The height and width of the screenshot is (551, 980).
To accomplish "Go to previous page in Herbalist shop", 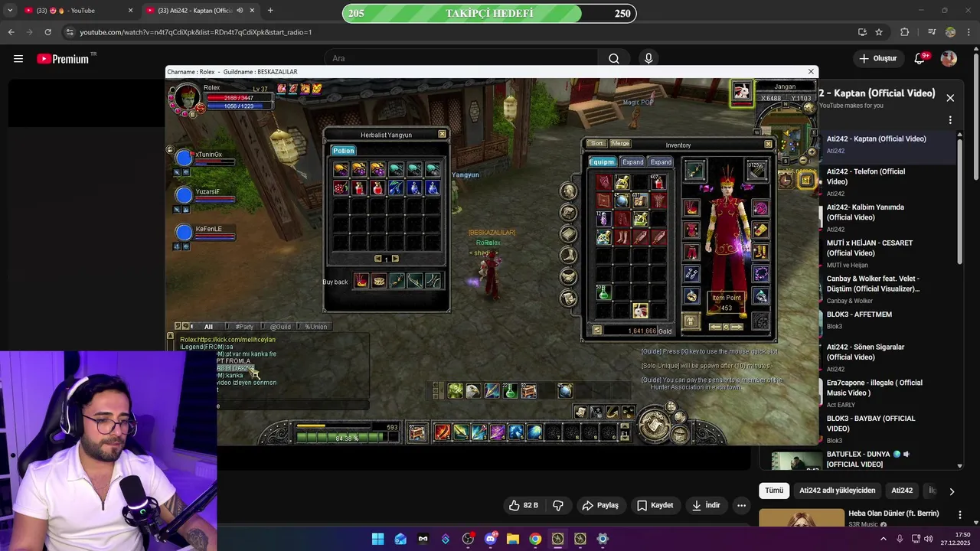I will coord(377,259).
